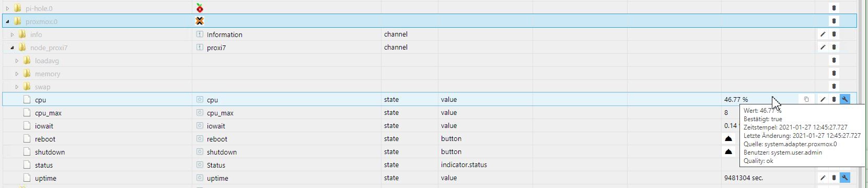Delete the swap folder
The height and width of the screenshot is (188, 868).
pyautogui.click(x=834, y=86)
